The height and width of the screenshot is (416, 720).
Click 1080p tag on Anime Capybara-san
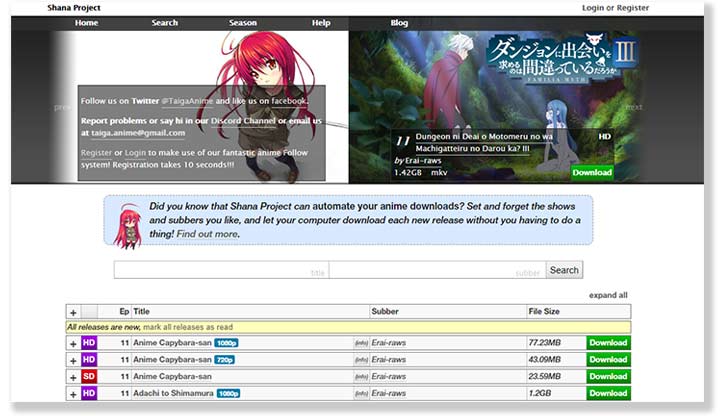pos(226,343)
